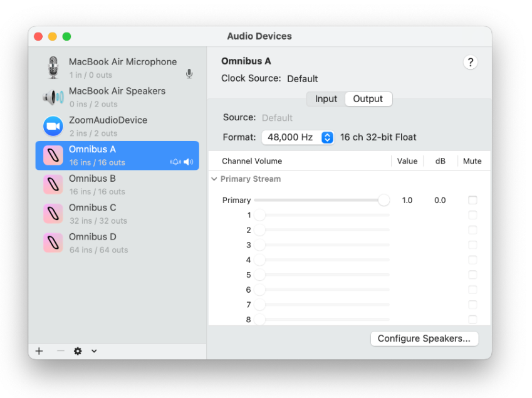The width and height of the screenshot is (532, 398).
Task: Click the 16 ch 32-bit Float format text
Action: (x=378, y=137)
